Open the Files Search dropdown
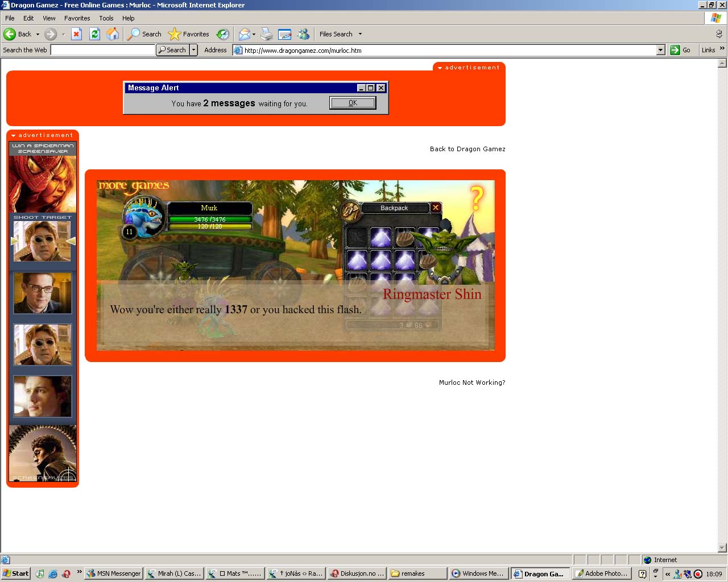 coord(341,34)
